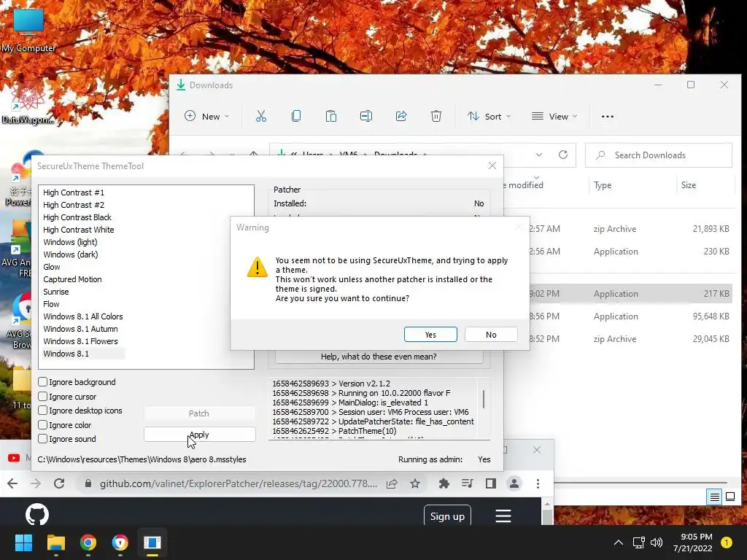747x560 pixels.
Task: Bookmark page with the star icon
Action: pyautogui.click(x=415, y=484)
